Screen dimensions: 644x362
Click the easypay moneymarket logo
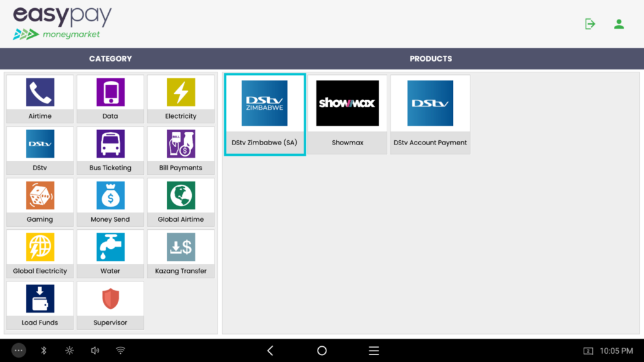[x=62, y=23]
